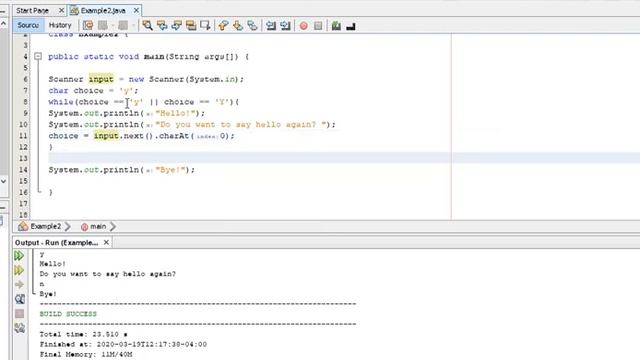Viewport: 640px width, 360px height.
Task: Toggle Highlight Search icon
Action: coord(191,25)
